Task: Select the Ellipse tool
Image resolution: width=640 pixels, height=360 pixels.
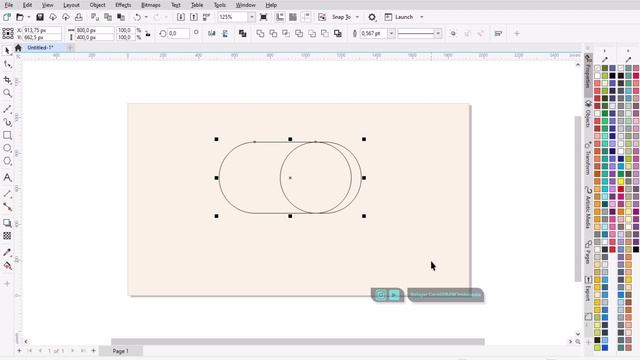Action: click(7, 148)
